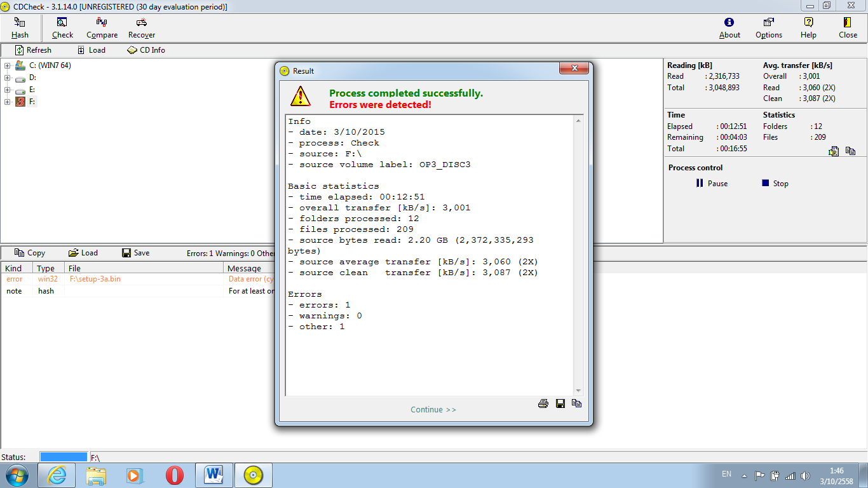Select the setup-3a.bin error row
Image resolution: width=868 pixels, height=488 pixels.
95,279
